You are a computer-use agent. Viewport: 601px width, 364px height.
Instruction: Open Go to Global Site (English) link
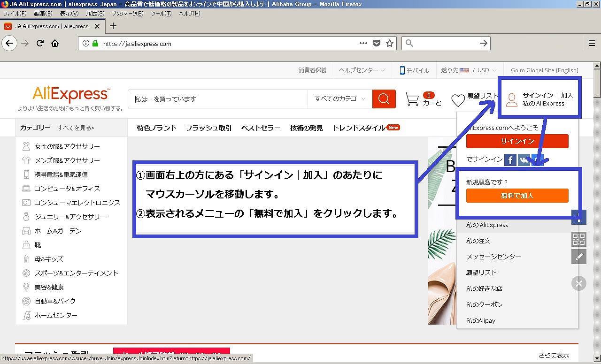point(545,70)
